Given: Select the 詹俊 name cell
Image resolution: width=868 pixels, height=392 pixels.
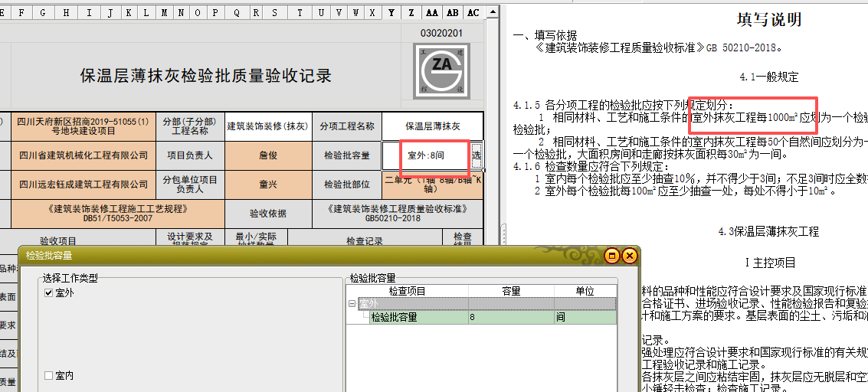Looking at the screenshot, I should [x=268, y=155].
